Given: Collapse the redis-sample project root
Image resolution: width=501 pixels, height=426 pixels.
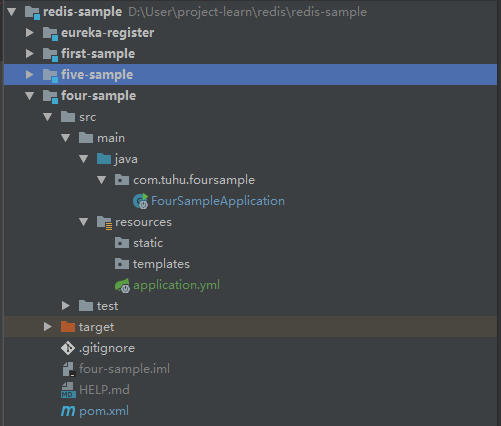Looking at the screenshot, I should (x=12, y=12).
